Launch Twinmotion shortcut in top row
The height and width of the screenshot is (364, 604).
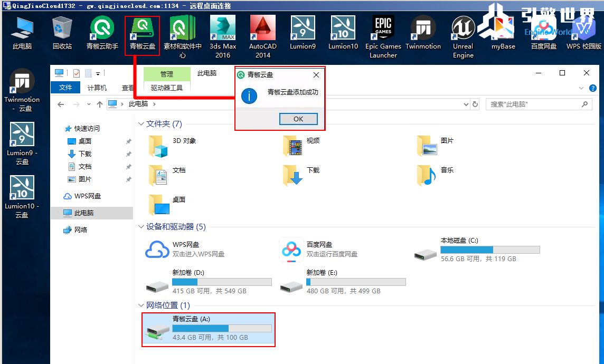423,33
